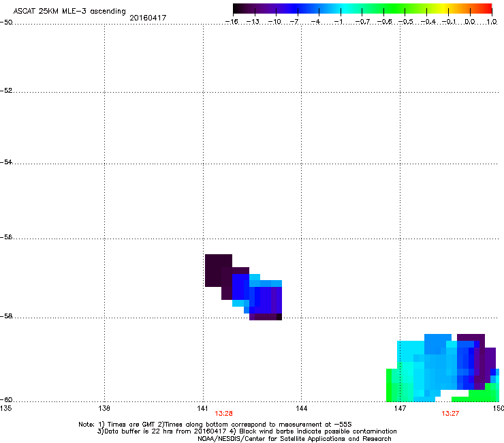Click the '-0.7' colour scale value
The image size is (504, 443).
[x=362, y=22]
